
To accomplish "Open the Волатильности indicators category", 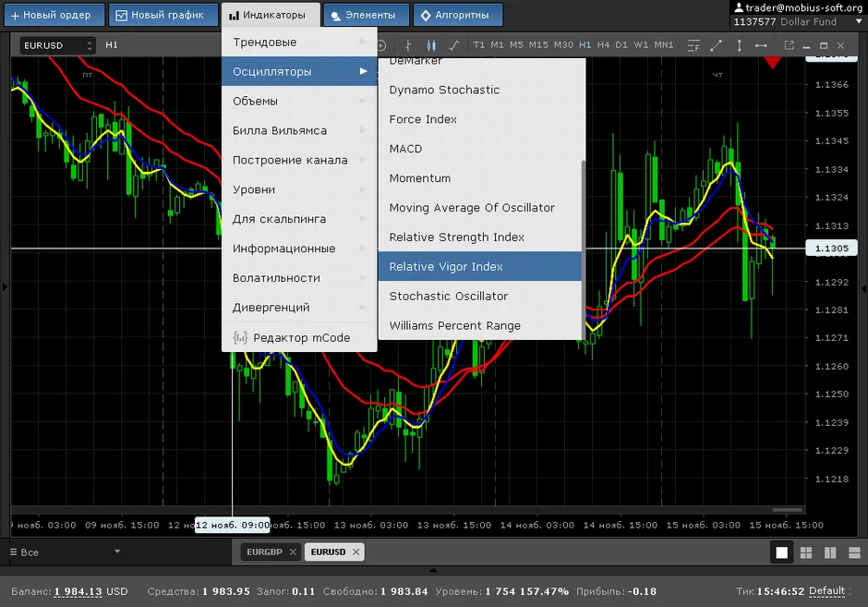I will click(x=299, y=278).
